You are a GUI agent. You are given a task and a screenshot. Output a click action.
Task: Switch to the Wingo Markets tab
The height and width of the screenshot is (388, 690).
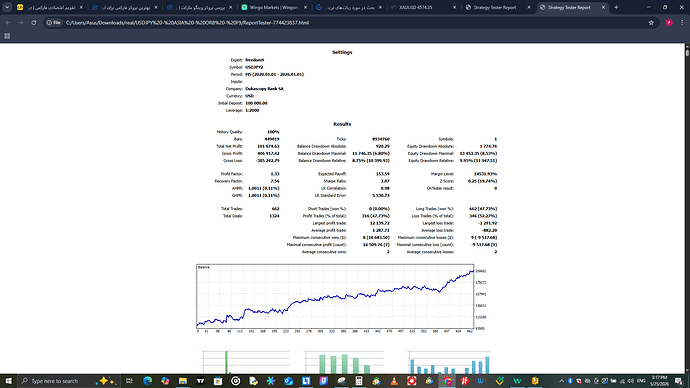pos(274,7)
